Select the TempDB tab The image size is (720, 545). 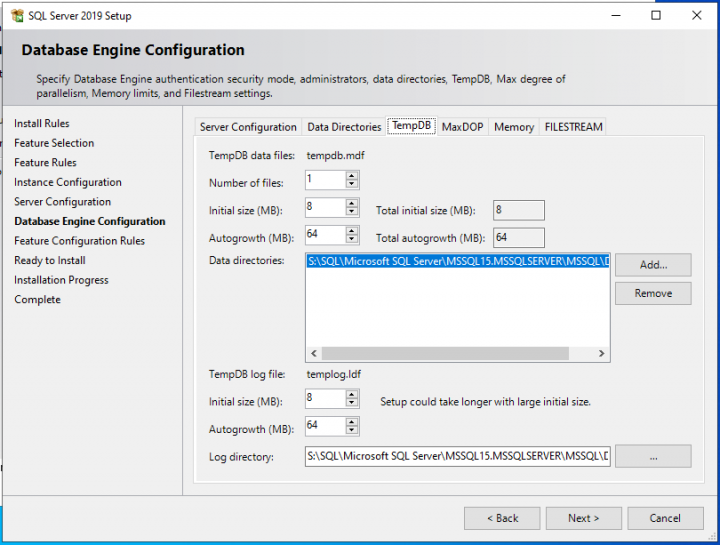point(411,125)
